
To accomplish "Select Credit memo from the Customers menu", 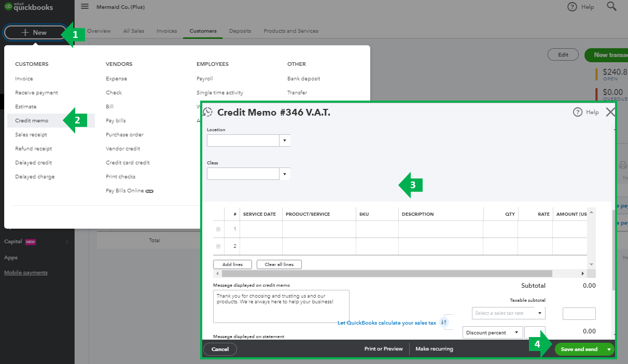I will [32, 120].
